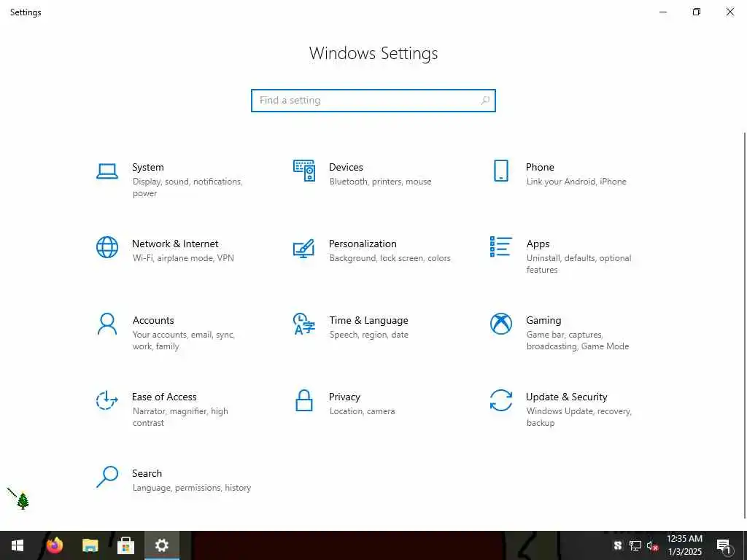Open the Gaming title
The image size is (747, 560).
coord(543,321)
